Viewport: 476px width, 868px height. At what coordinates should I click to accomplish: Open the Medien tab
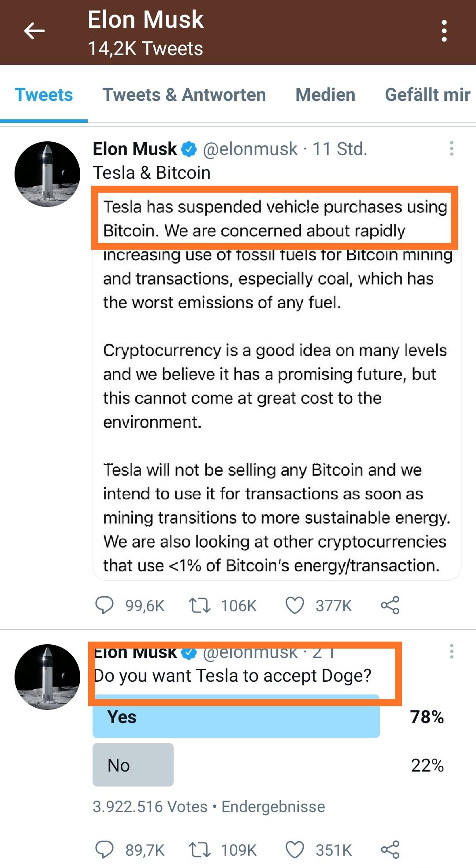click(325, 95)
